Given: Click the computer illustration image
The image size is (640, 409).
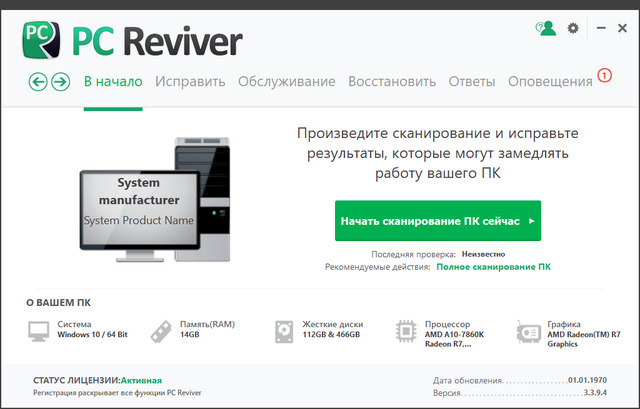Looking at the screenshot, I should click(155, 200).
